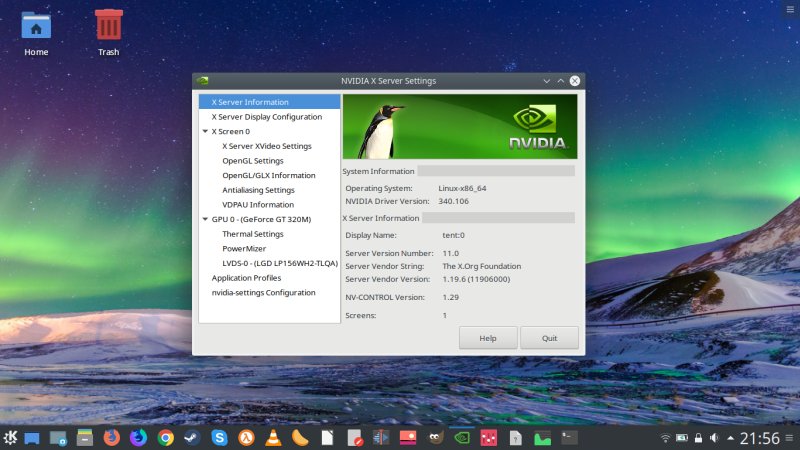Launch GIMP from the taskbar

coord(435,438)
